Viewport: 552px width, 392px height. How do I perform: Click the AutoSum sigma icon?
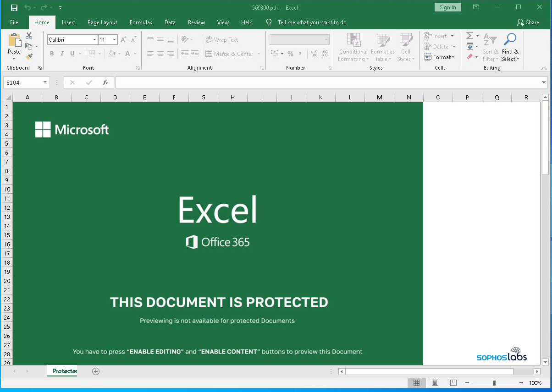tap(469, 36)
